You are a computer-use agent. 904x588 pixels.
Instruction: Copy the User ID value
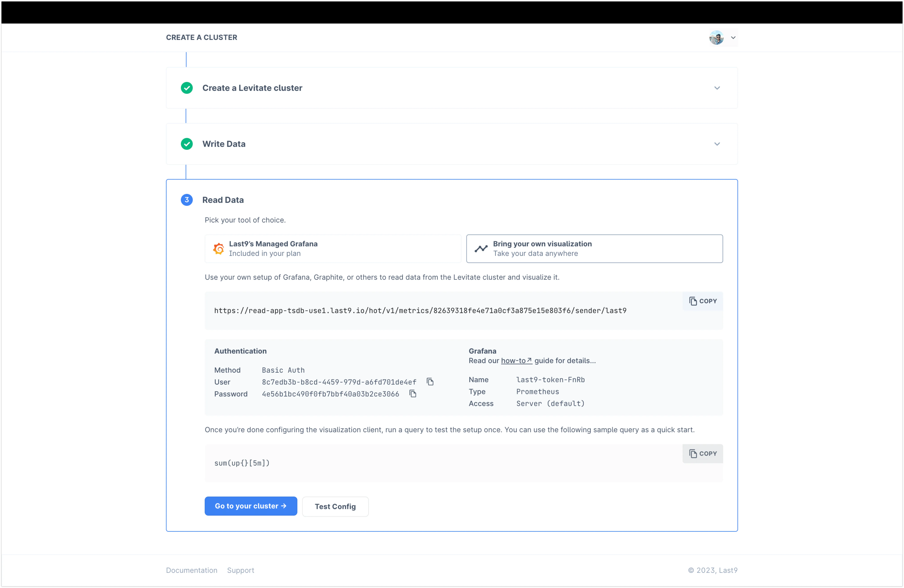pyautogui.click(x=430, y=382)
